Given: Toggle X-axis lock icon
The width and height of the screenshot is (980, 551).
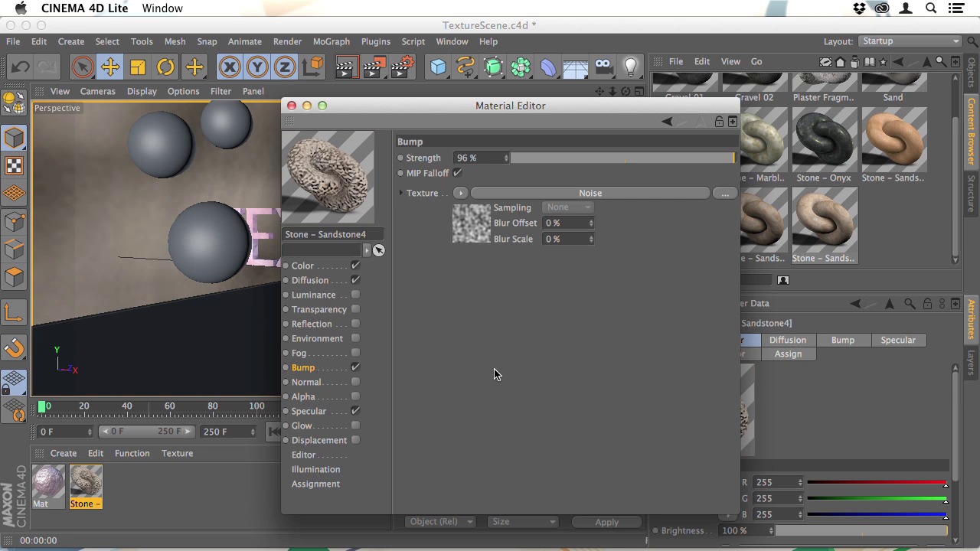Looking at the screenshot, I should pyautogui.click(x=230, y=67).
